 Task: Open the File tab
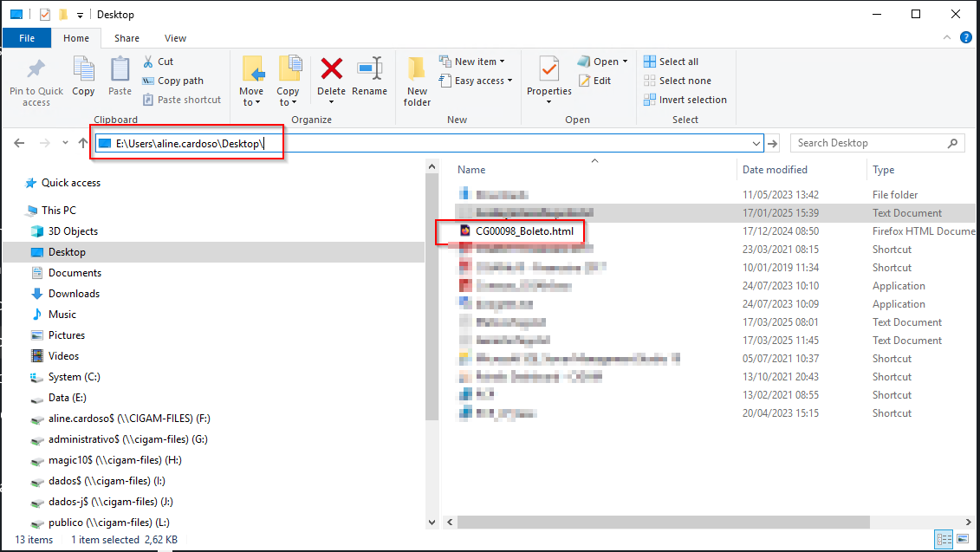click(27, 38)
